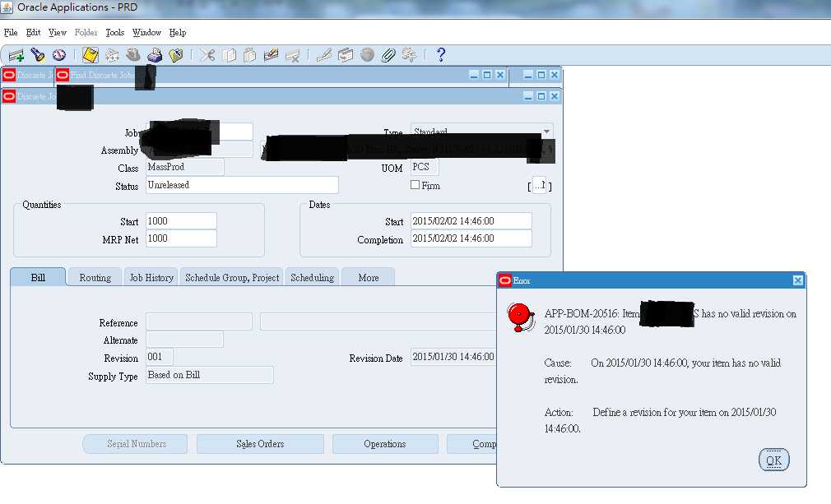Image resolution: width=831 pixels, height=504 pixels.
Task: Open the Help menu
Action: coord(178,32)
